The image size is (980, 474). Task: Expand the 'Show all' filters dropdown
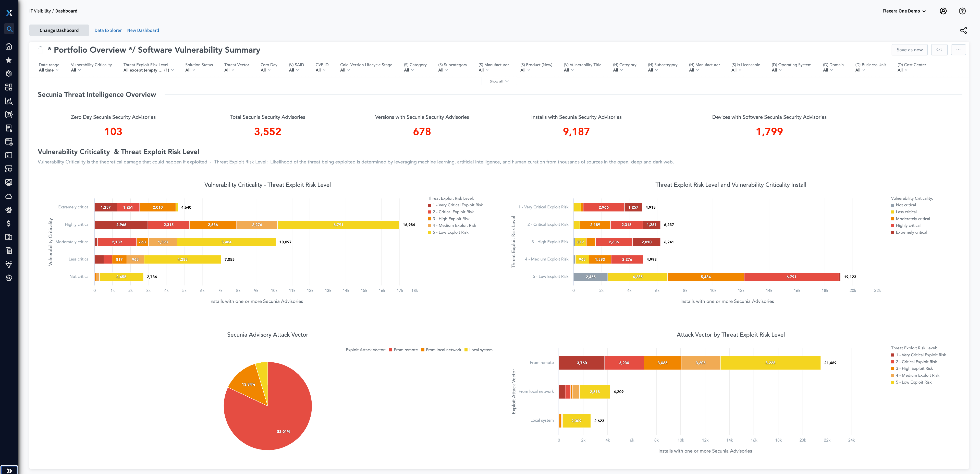[499, 81]
